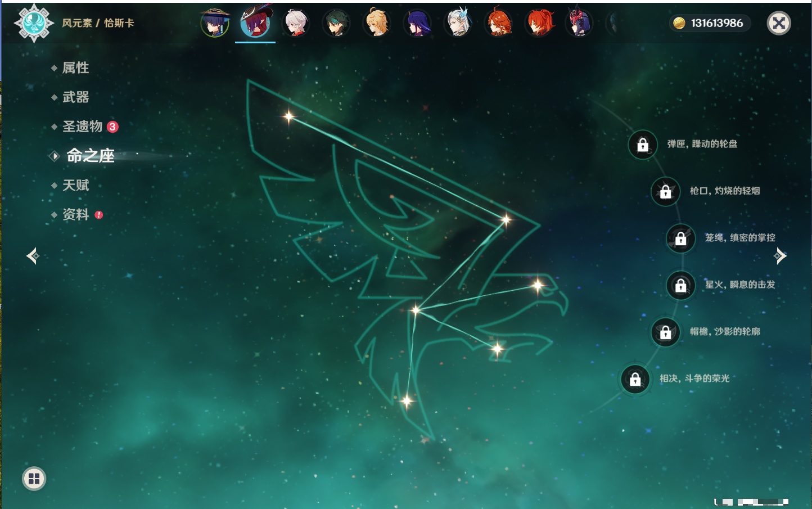This screenshot has width=812, height=509.
Task: Select the orange-haired Mavuika character portrait
Action: click(498, 23)
